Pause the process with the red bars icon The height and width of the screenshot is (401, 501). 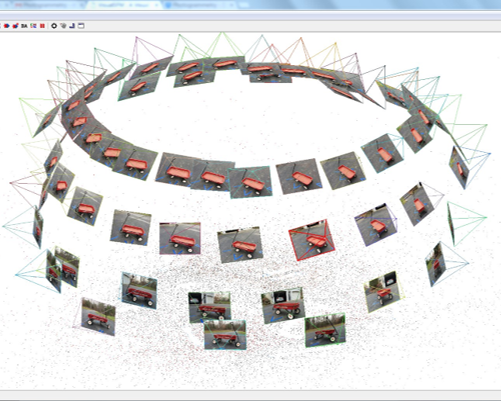pyautogui.click(x=42, y=26)
